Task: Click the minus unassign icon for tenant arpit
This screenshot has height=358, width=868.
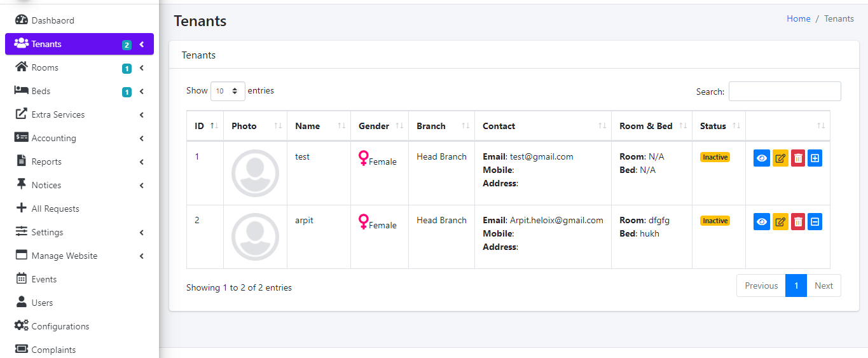Action: (x=815, y=221)
